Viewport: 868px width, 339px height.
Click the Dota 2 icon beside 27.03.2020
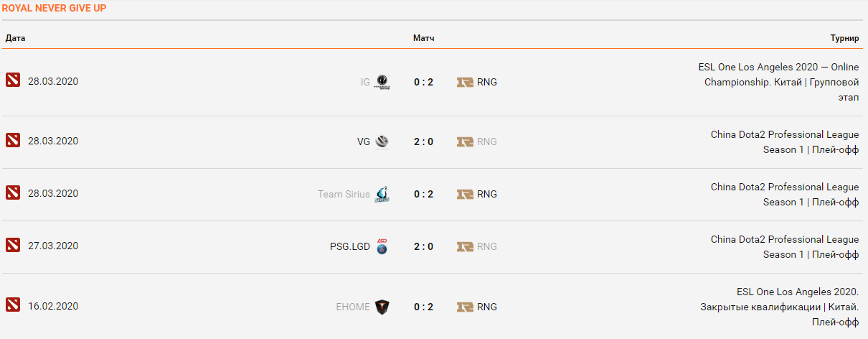[x=13, y=246]
